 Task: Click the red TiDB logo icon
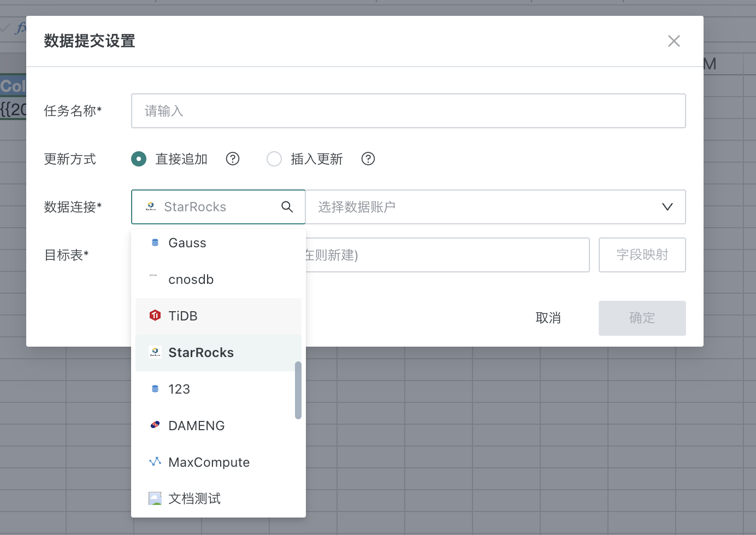tap(155, 316)
